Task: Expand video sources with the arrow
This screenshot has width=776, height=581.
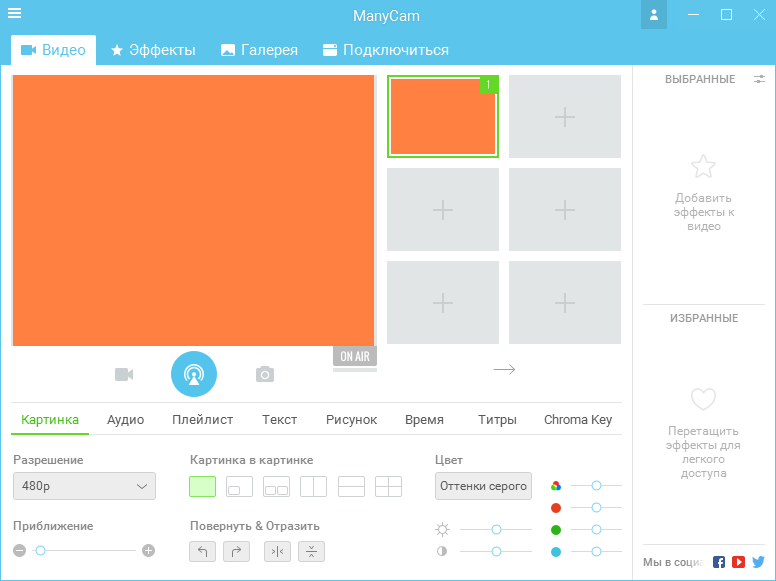Action: tap(504, 370)
